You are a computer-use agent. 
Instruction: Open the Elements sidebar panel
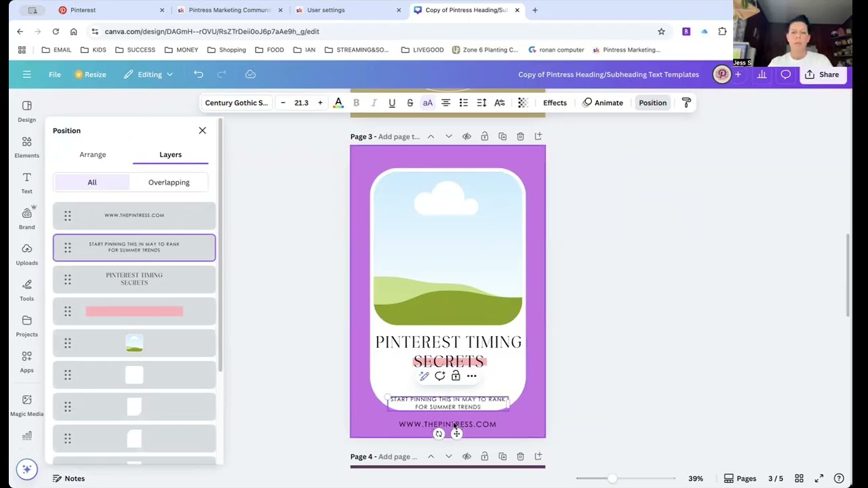pos(26,147)
